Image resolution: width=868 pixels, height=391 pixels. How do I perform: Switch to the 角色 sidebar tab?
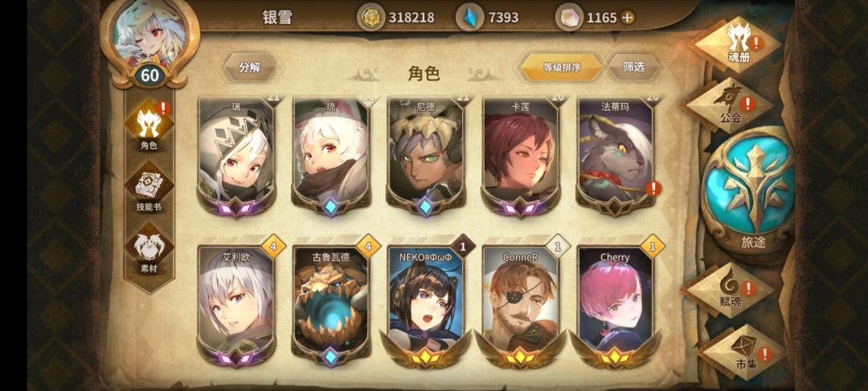pos(149,126)
